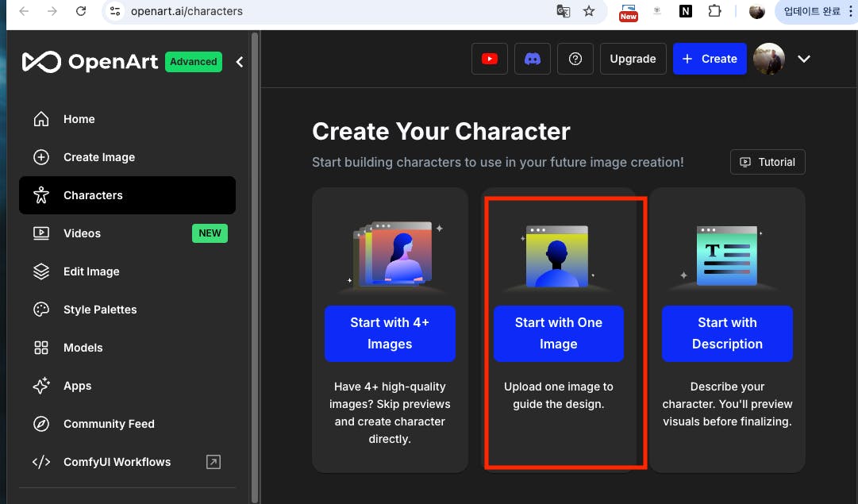
Task: Open the extensions puzzle icon
Action: [x=714, y=11]
